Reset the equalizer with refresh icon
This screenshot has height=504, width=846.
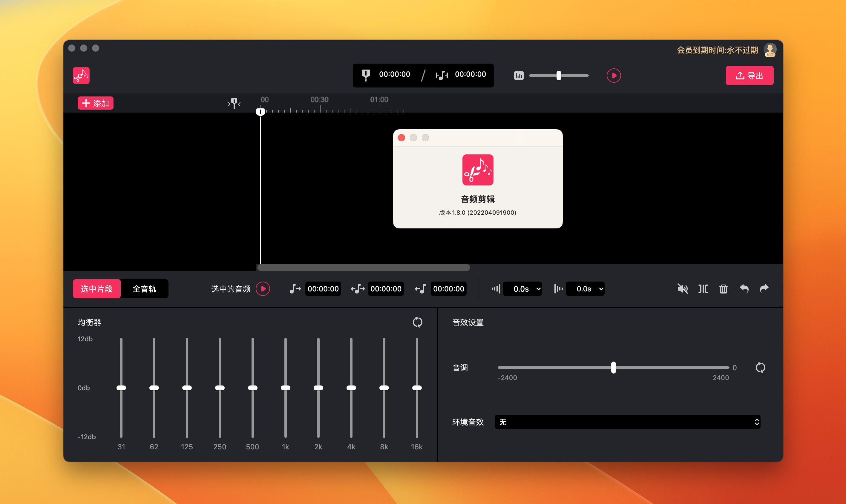(417, 322)
